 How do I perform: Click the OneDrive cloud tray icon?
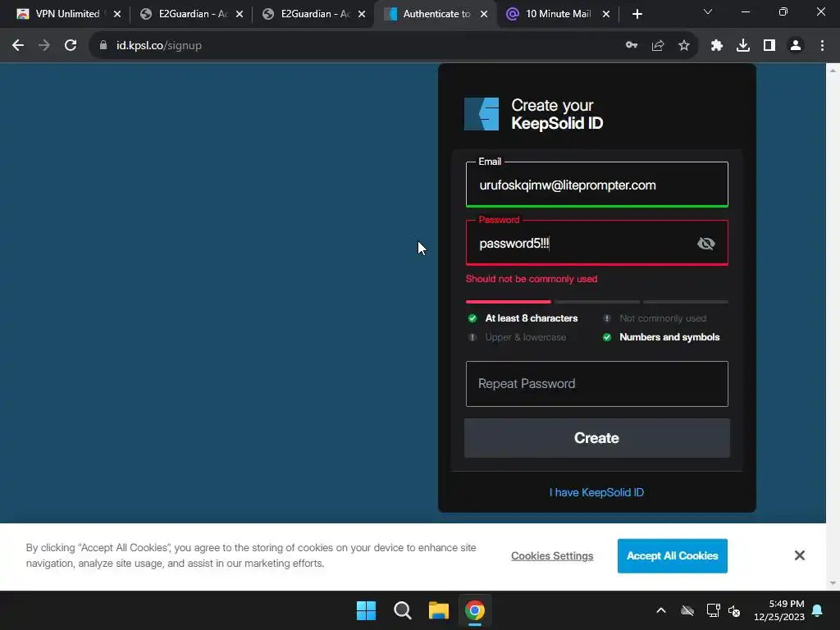(687, 610)
